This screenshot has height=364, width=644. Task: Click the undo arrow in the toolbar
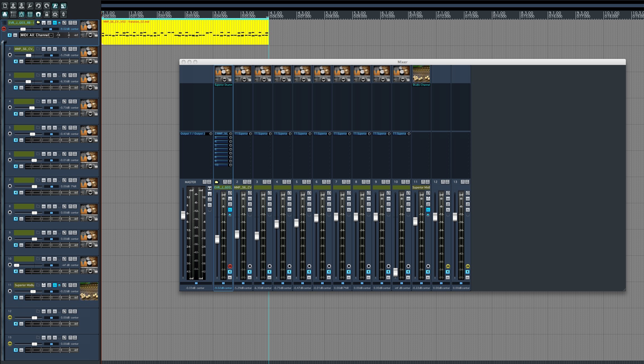(x=38, y=6)
